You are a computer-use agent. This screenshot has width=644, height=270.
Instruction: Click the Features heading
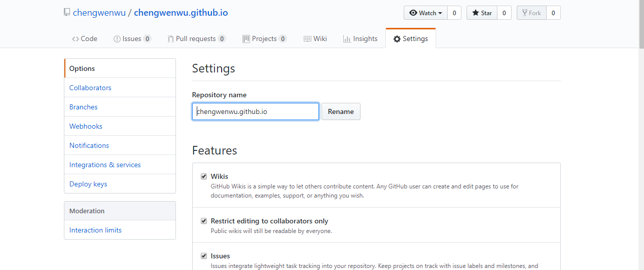(214, 150)
